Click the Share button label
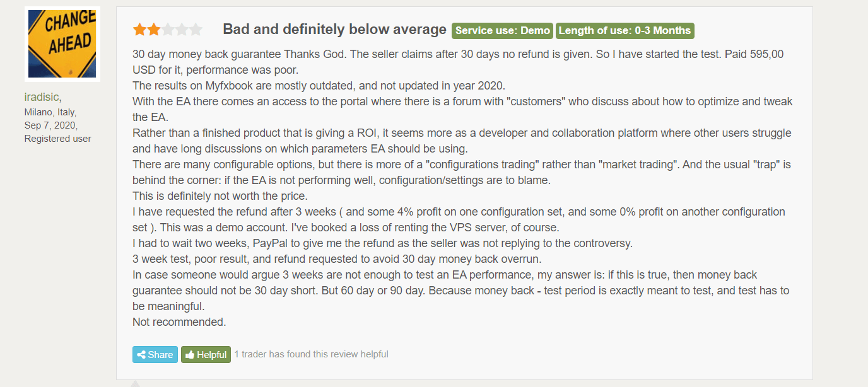Screen dimensions: 868x387 click(x=160, y=355)
